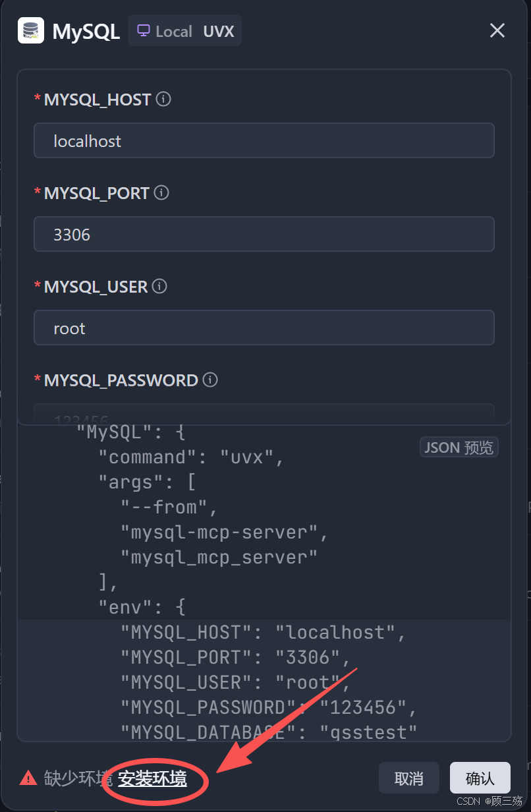The width and height of the screenshot is (531, 812).
Task: Click the MYSQL_PORT field label
Action: click(97, 193)
